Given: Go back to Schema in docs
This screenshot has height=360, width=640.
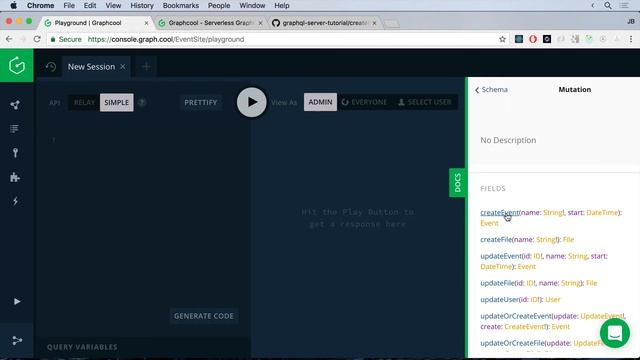Looking at the screenshot, I should (491, 89).
